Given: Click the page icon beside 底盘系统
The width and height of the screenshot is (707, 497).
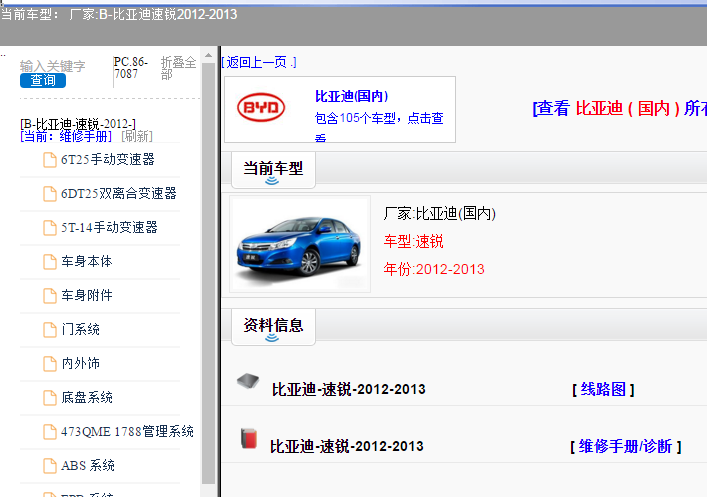Looking at the screenshot, I should [x=50, y=398].
